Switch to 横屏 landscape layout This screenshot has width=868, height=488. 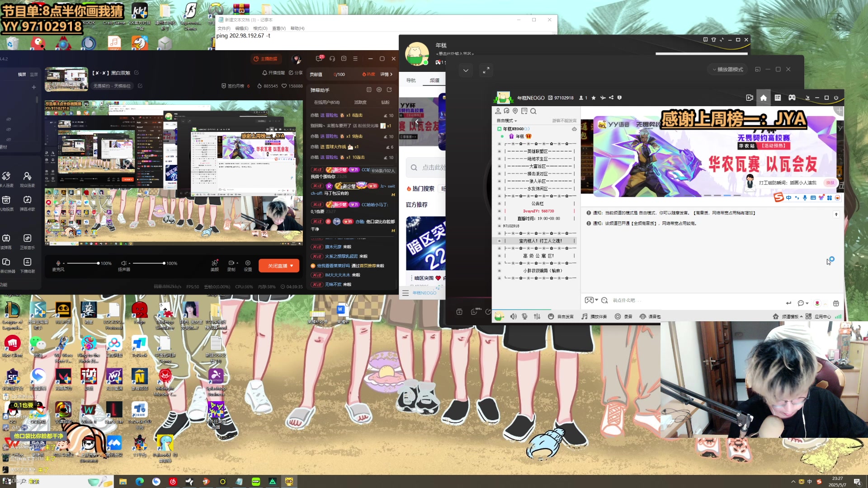pyautogui.click(x=22, y=75)
